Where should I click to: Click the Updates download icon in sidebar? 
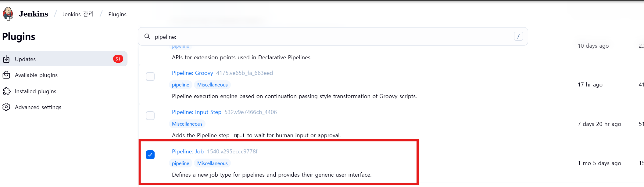(x=6, y=59)
